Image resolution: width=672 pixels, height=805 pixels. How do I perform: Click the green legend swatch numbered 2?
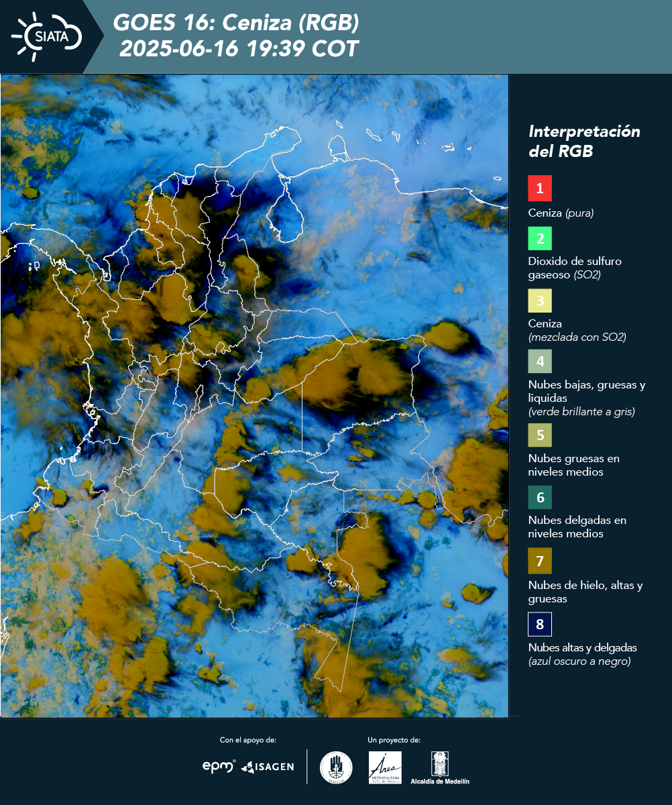[540, 238]
